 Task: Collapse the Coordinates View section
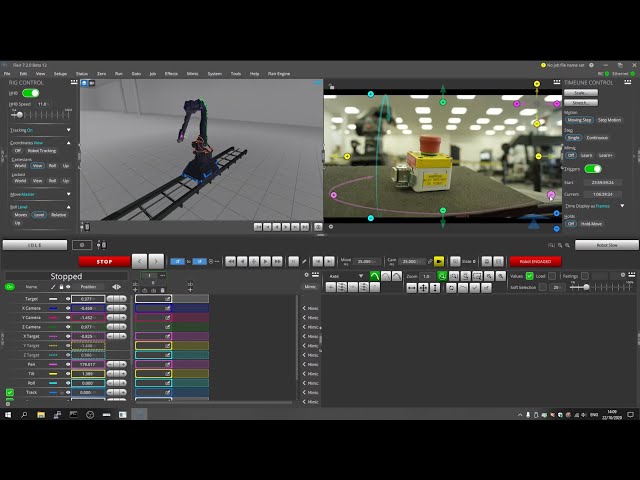click(68, 143)
